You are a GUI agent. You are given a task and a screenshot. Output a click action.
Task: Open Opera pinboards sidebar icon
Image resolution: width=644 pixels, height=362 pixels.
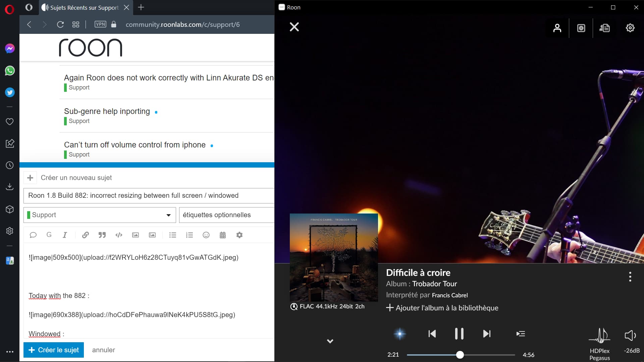coord(10,143)
